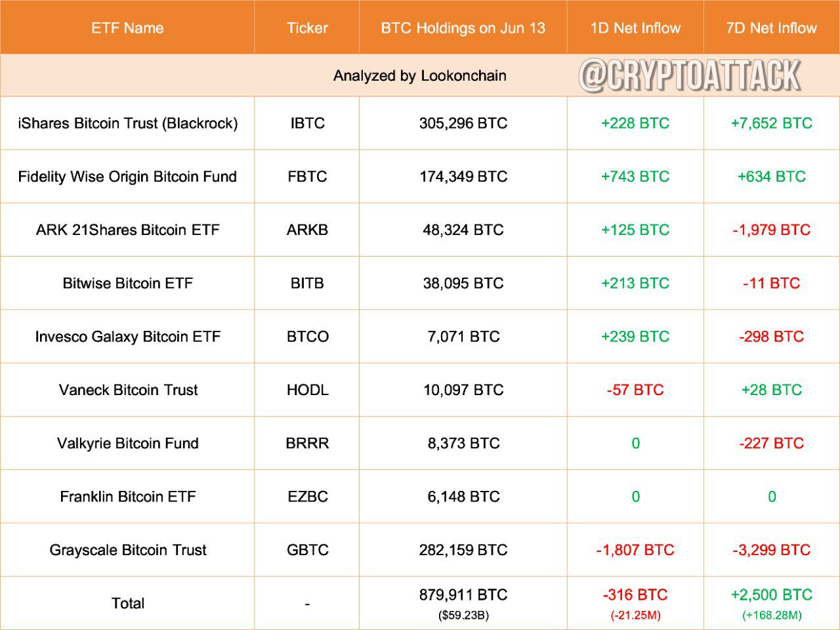
Task: Click total 1D outflow -316 BTC
Action: tap(635, 595)
